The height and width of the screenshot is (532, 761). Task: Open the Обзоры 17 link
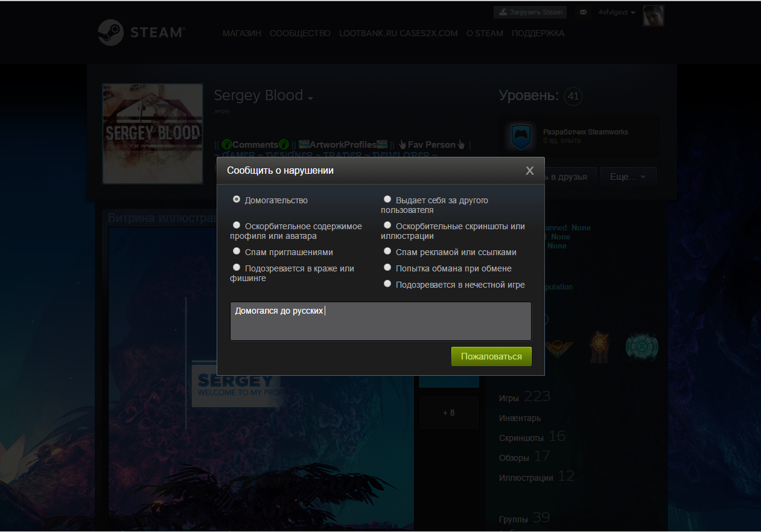click(x=524, y=457)
